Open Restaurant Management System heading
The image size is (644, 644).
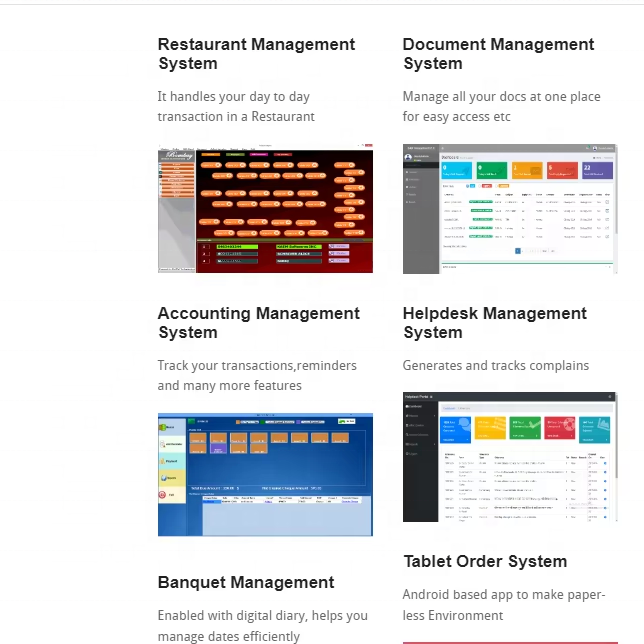(256, 54)
